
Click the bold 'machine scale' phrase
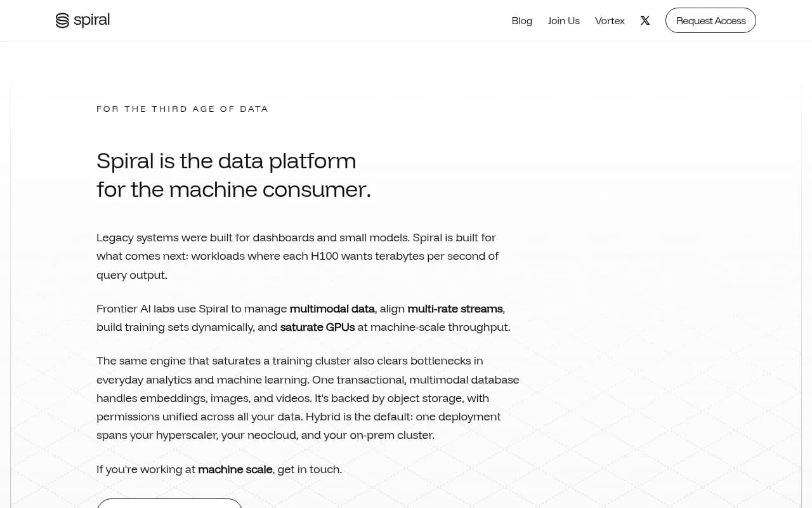pyautogui.click(x=235, y=469)
